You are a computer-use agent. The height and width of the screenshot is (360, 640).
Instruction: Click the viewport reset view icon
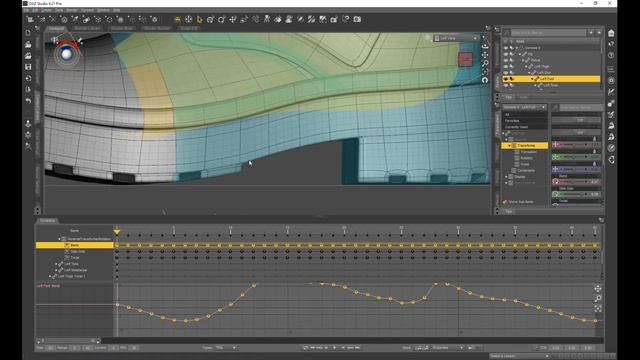point(485,80)
